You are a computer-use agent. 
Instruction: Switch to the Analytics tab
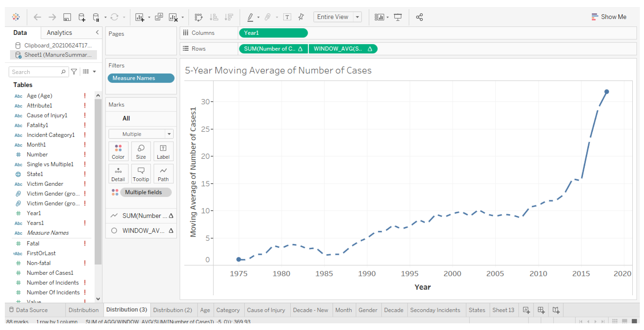[59, 32]
